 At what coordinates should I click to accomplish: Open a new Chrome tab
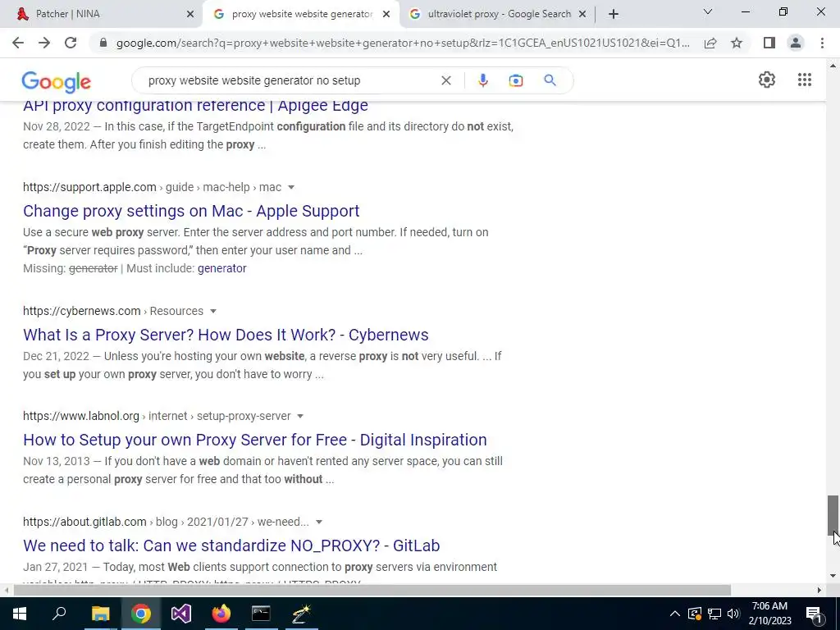tap(614, 14)
